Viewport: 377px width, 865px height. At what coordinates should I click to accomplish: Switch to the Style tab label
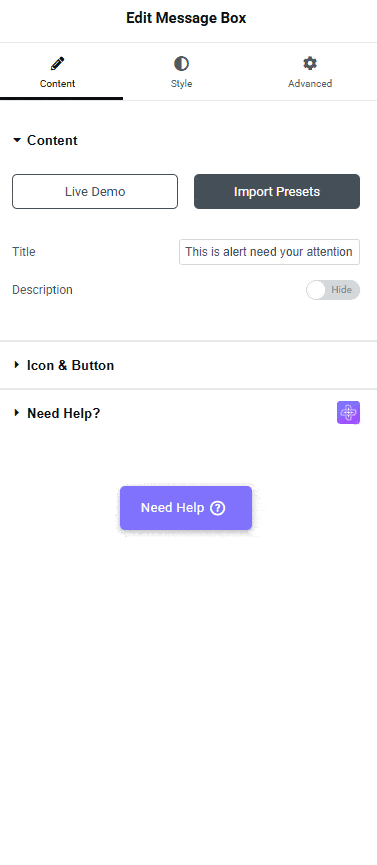click(x=181, y=84)
